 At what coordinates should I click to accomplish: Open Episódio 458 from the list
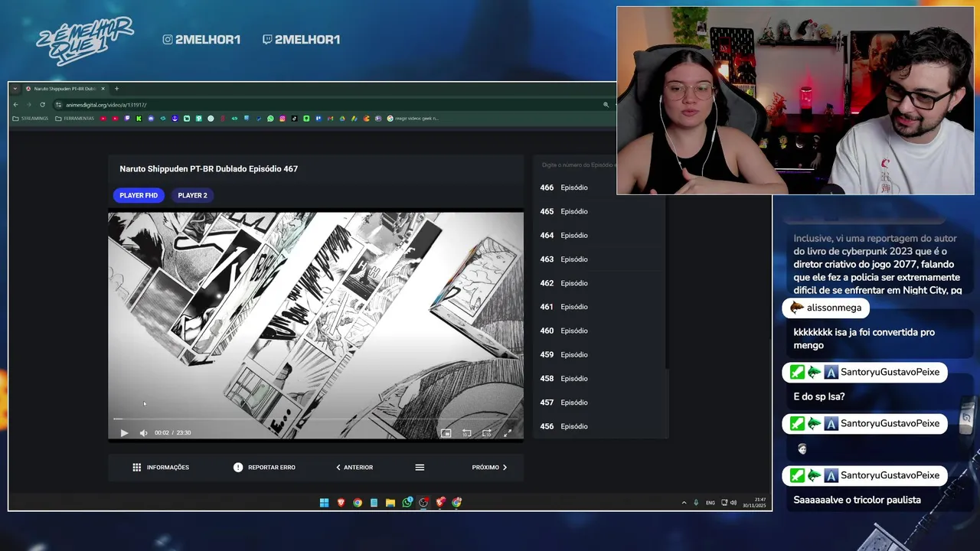(600, 379)
